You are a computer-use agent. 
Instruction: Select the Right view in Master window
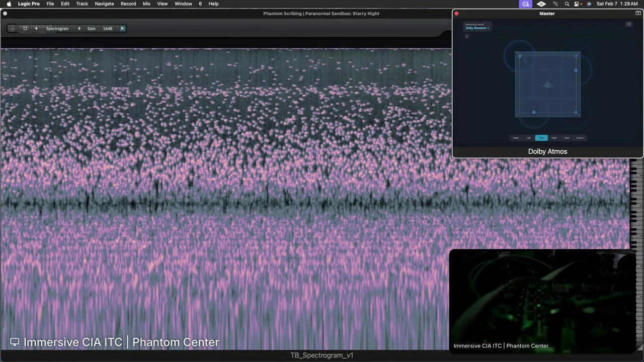point(554,138)
